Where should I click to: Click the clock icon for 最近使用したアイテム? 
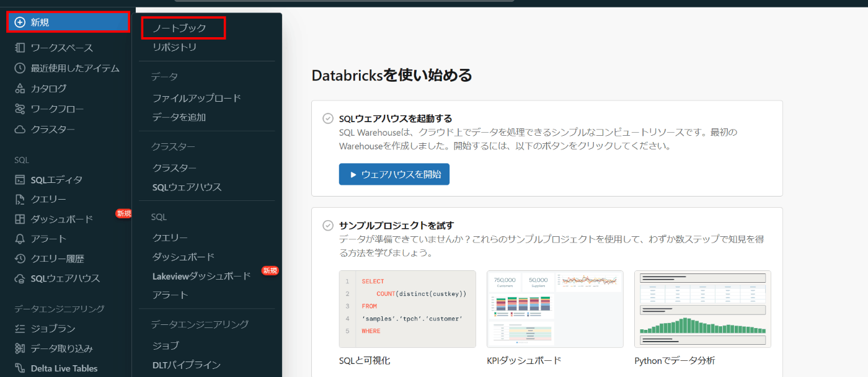pyautogui.click(x=20, y=68)
